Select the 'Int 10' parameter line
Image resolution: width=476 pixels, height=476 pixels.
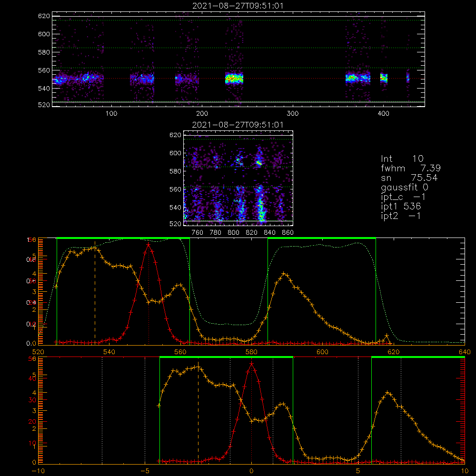pyautogui.click(x=402, y=159)
